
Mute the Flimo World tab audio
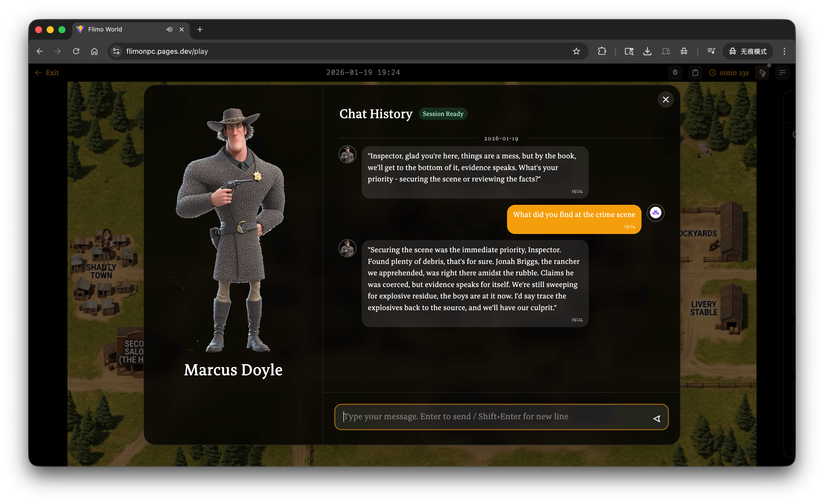point(169,29)
